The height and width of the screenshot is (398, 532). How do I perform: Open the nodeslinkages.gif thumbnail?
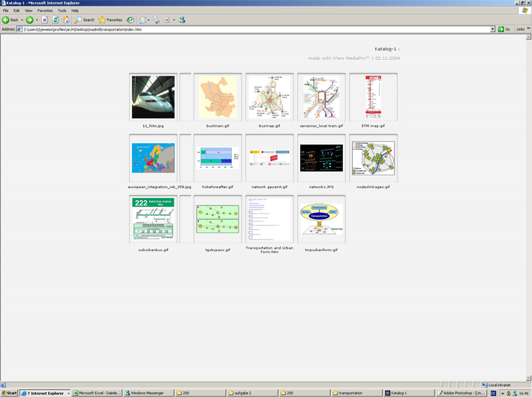(x=373, y=158)
